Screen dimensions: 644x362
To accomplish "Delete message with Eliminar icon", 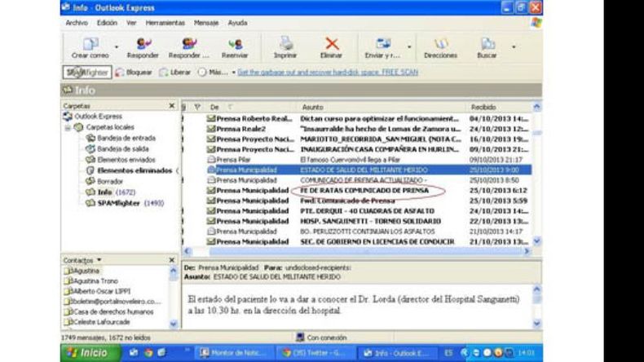I will [332, 47].
